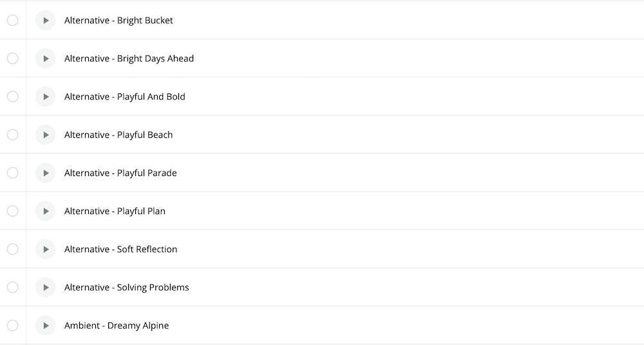Select the Ambient - Dreamy Alpine radio button
644x345 pixels.
point(12,325)
